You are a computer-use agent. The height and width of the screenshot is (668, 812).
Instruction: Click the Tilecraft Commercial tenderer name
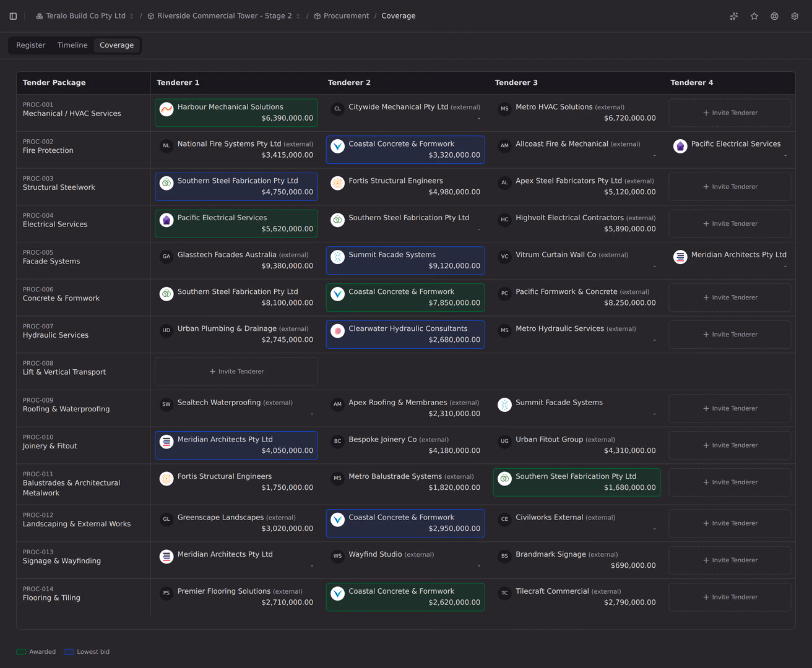coord(552,591)
